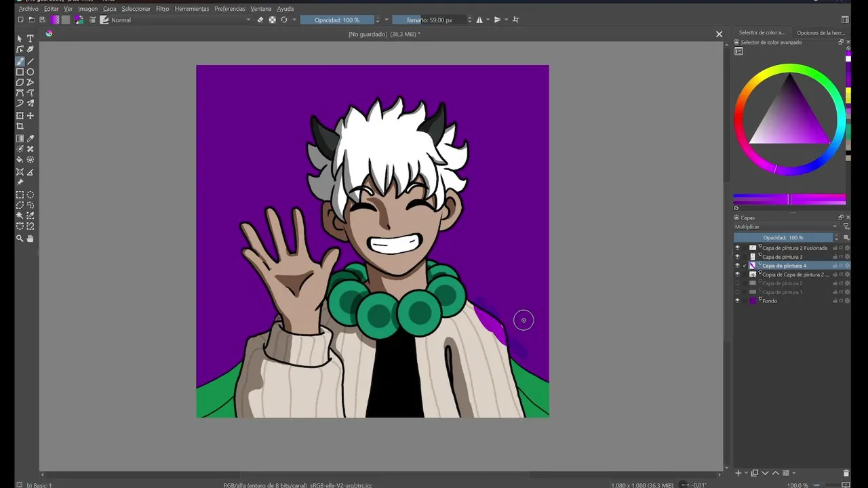Open the Preferencias menu
The width and height of the screenshot is (868, 488).
tap(230, 9)
